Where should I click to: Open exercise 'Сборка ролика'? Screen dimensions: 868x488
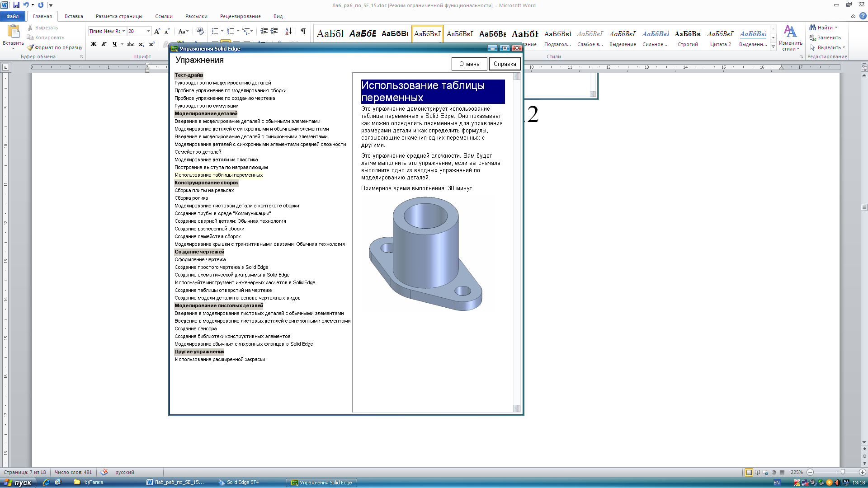[x=191, y=198]
